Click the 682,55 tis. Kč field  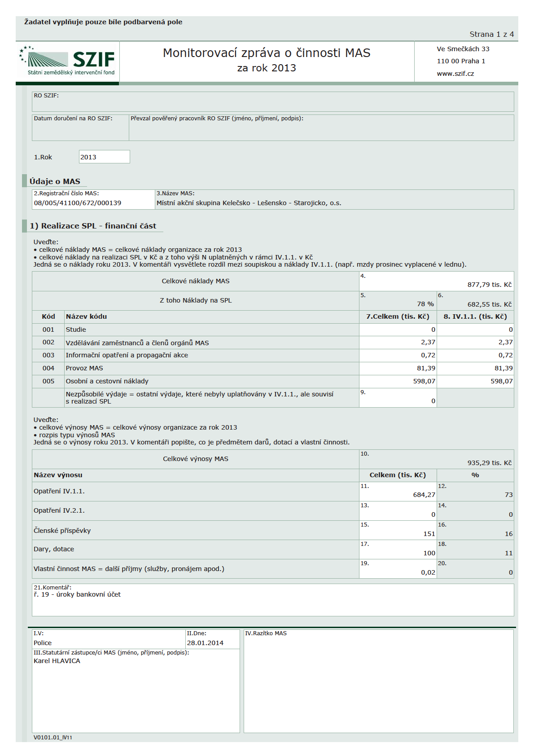475,300
